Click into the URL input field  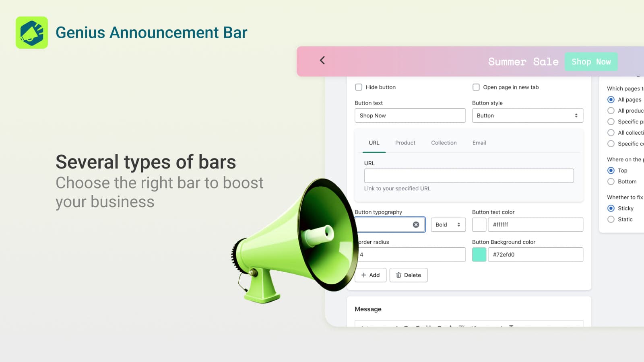click(x=469, y=176)
